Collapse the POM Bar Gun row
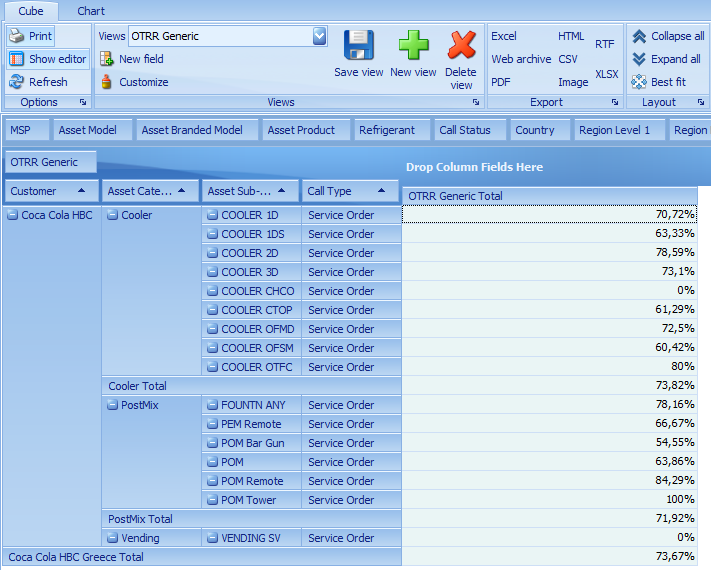Viewport: 711px width, 570px height. click(212, 443)
